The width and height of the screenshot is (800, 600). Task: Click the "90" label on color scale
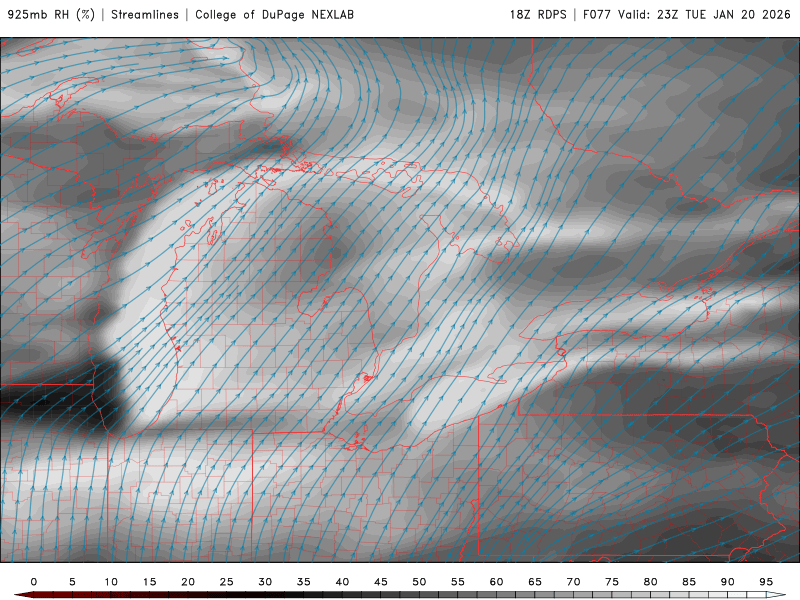click(x=728, y=582)
